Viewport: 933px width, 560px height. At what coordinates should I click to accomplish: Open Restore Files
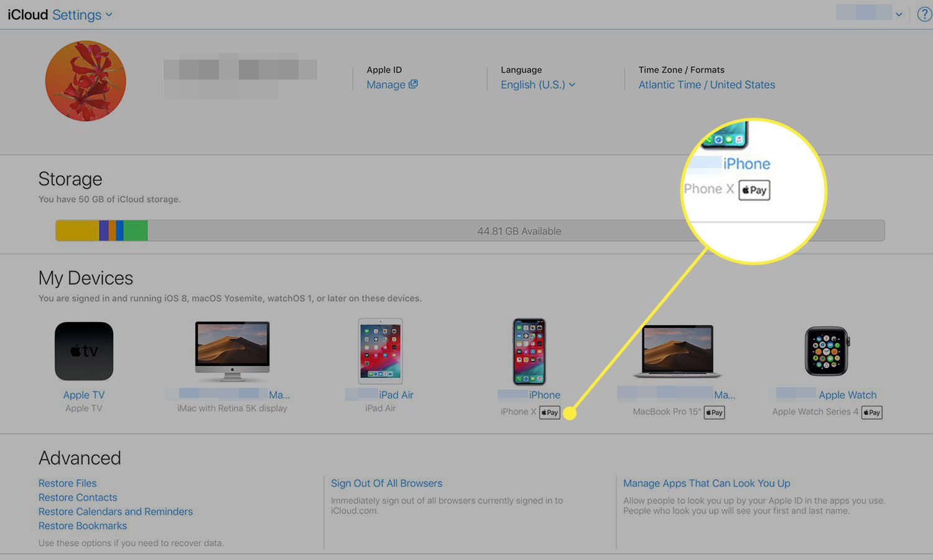tap(67, 483)
